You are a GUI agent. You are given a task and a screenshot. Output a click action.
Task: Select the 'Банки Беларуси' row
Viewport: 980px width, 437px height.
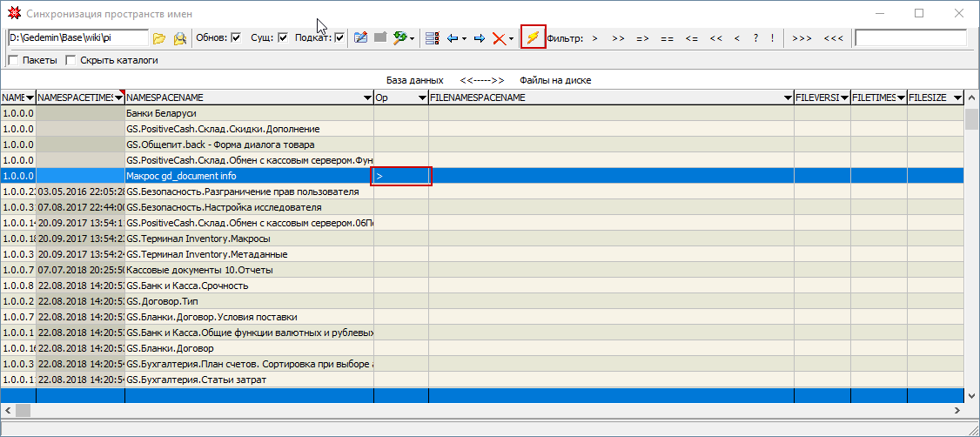tap(249, 113)
